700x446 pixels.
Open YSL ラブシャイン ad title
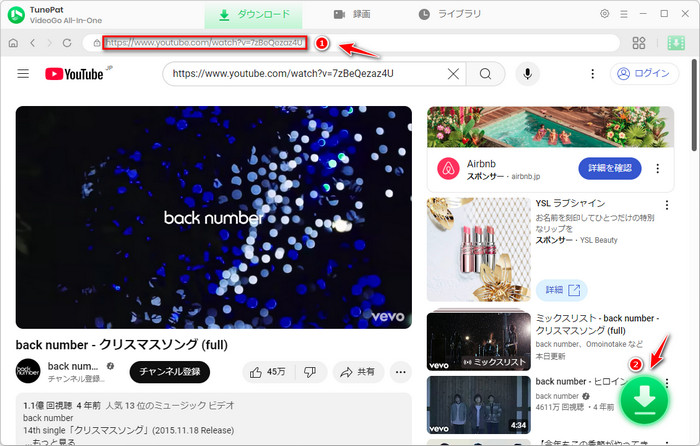(570, 203)
